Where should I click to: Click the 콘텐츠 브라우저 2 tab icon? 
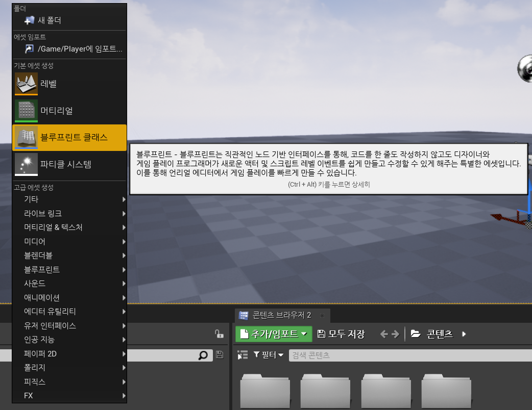coord(243,316)
